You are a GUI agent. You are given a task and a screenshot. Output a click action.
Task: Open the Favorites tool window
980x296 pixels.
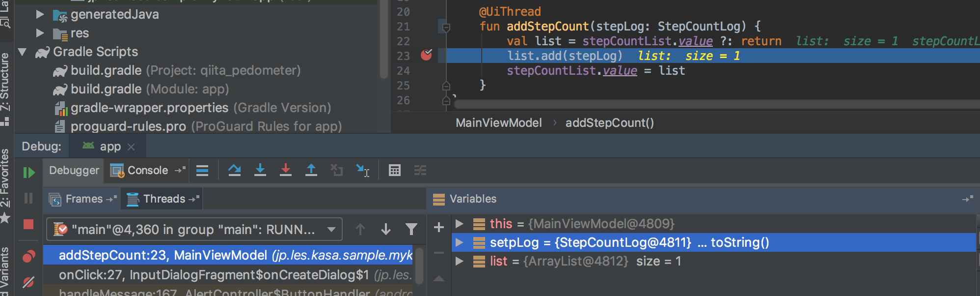click(5, 186)
